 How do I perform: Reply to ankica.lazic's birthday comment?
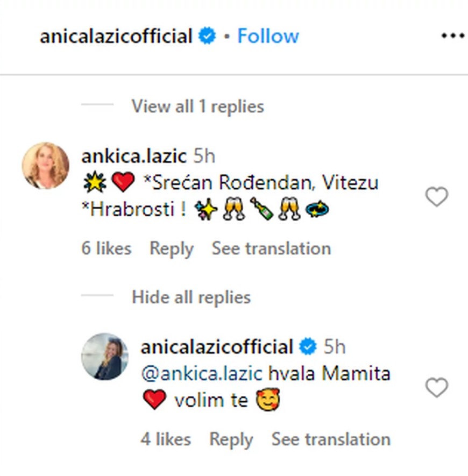[x=171, y=248]
